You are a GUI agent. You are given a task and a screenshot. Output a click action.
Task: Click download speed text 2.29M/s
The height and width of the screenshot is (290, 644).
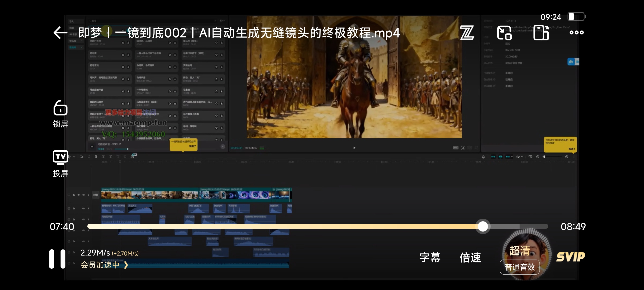(95, 253)
